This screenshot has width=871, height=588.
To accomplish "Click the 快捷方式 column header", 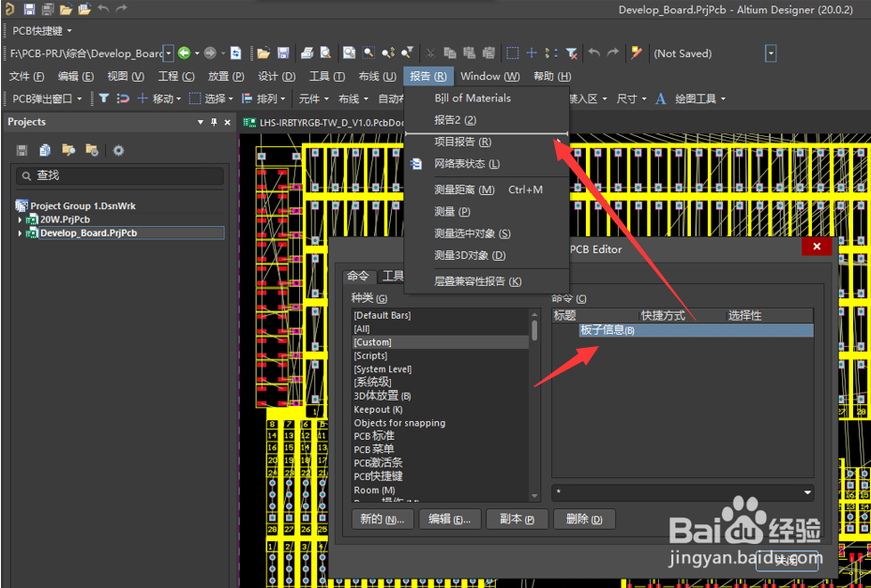I will [x=683, y=316].
